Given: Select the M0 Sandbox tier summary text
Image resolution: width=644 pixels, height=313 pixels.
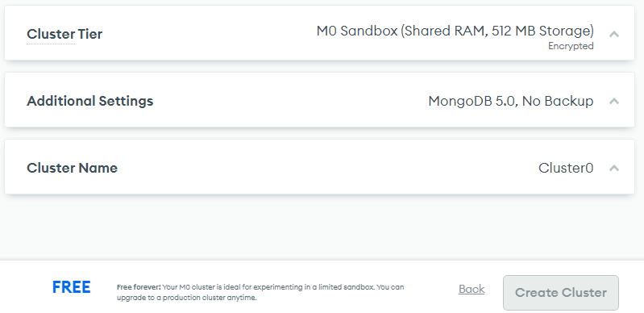Looking at the screenshot, I should click(x=455, y=31).
